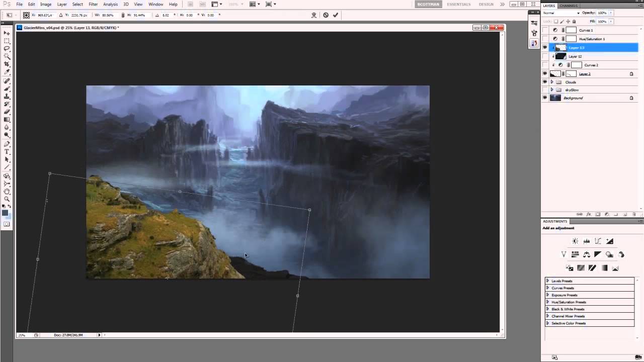This screenshot has width=644, height=362.
Task: Show the skyGlow group
Action: tap(545, 89)
